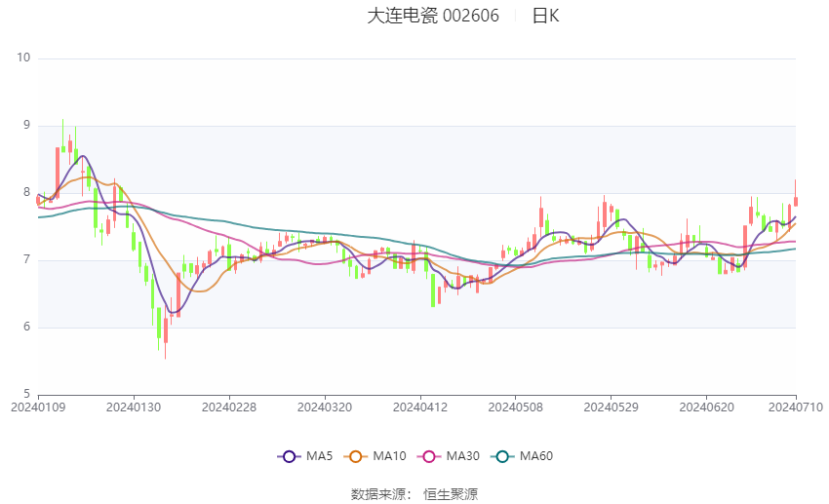Hide the MA5 line via its label

(x=319, y=456)
